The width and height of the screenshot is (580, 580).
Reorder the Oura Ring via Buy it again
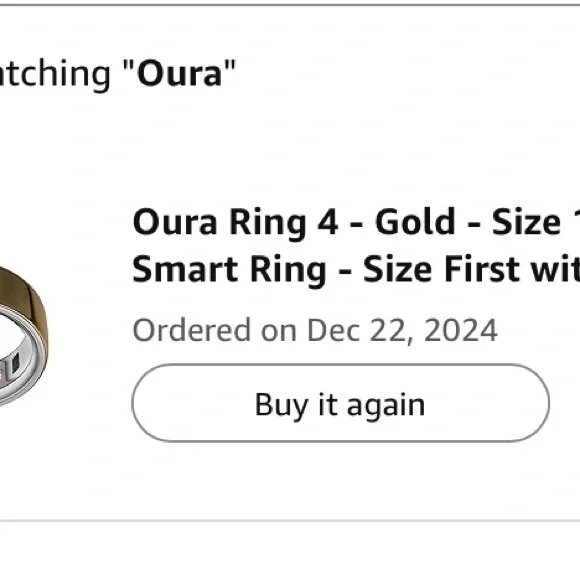coord(340,403)
